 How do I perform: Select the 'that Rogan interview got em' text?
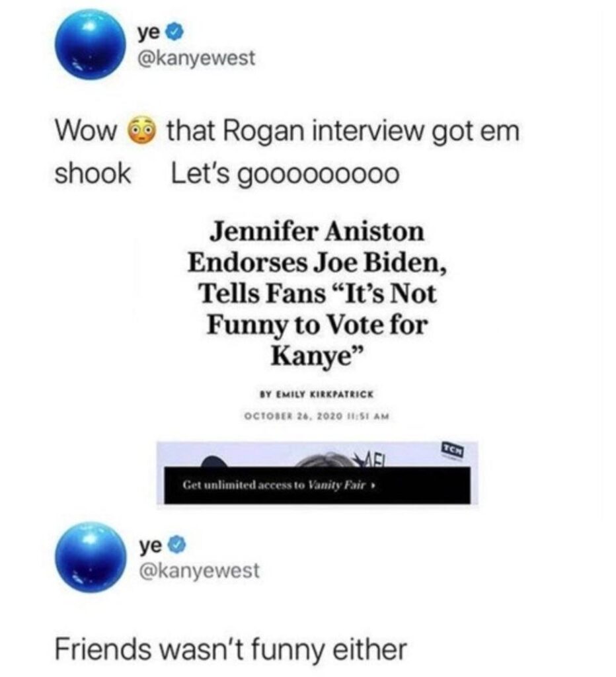pos(343,131)
